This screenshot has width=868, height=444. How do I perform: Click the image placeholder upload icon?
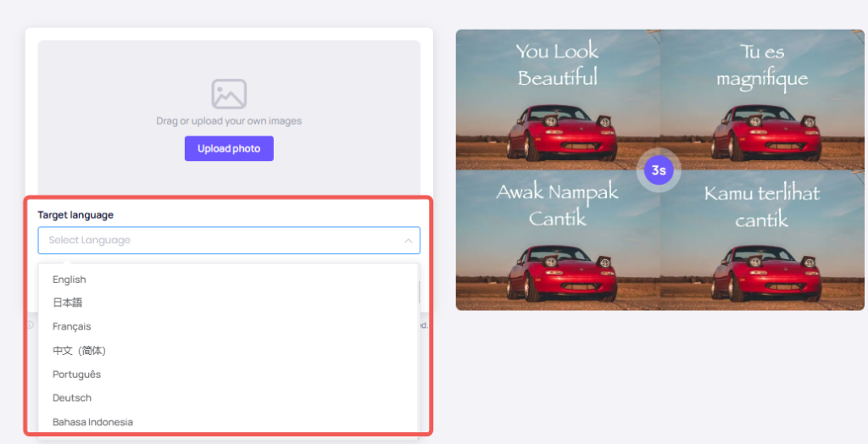click(x=229, y=93)
